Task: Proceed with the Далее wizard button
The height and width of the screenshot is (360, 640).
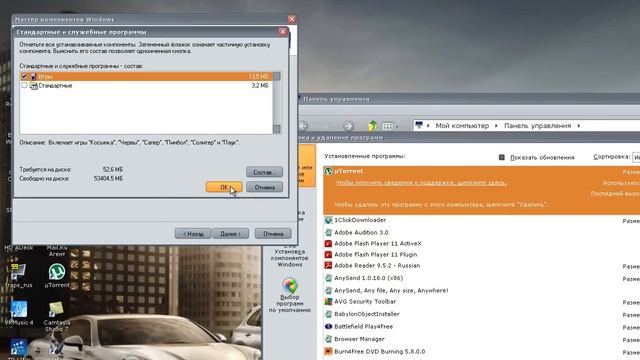Action: (231, 233)
